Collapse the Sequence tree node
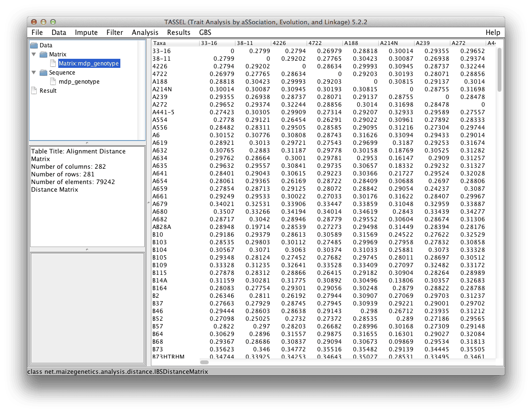Image resolution: width=532 pixels, height=413 pixels. [x=33, y=73]
